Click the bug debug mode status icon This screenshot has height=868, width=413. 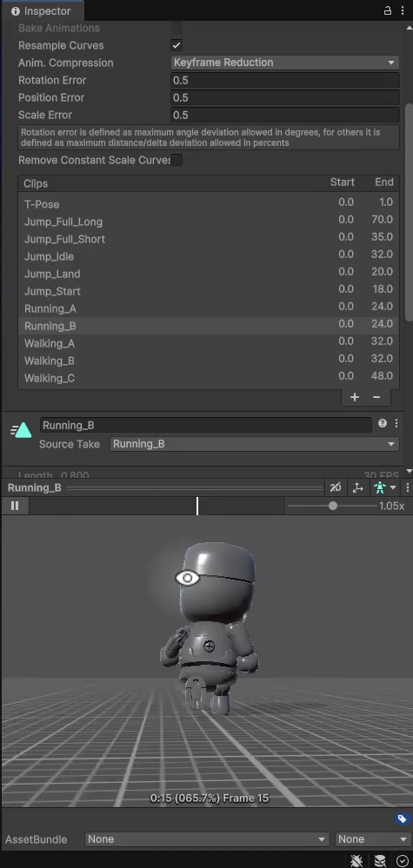(x=356, y=860)
